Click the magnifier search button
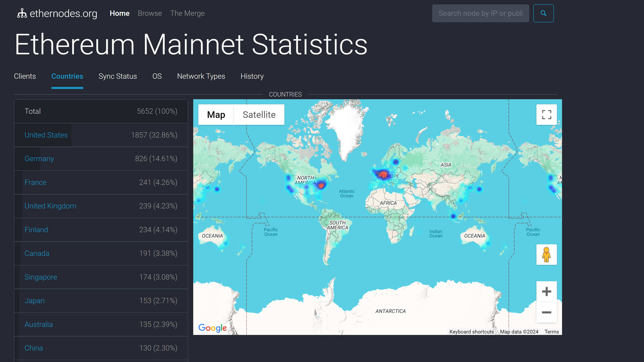This screenshot has width=644, height=362. point(543,13)
